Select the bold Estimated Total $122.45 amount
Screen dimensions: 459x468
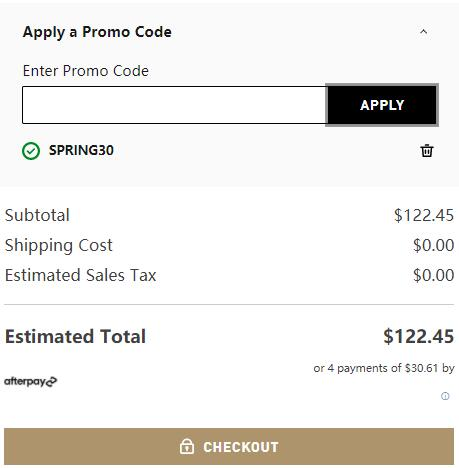pos(418,336)
